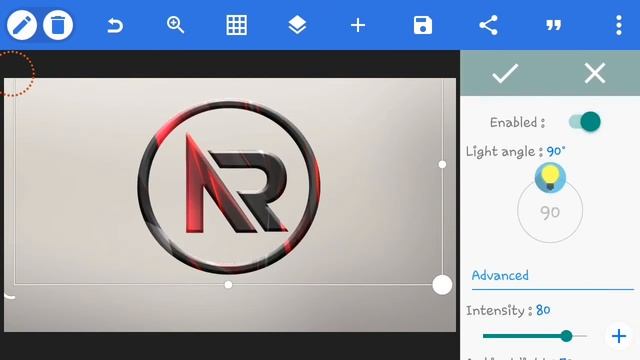
Task: Add a new element with plus icon
Action: point(358,25)
